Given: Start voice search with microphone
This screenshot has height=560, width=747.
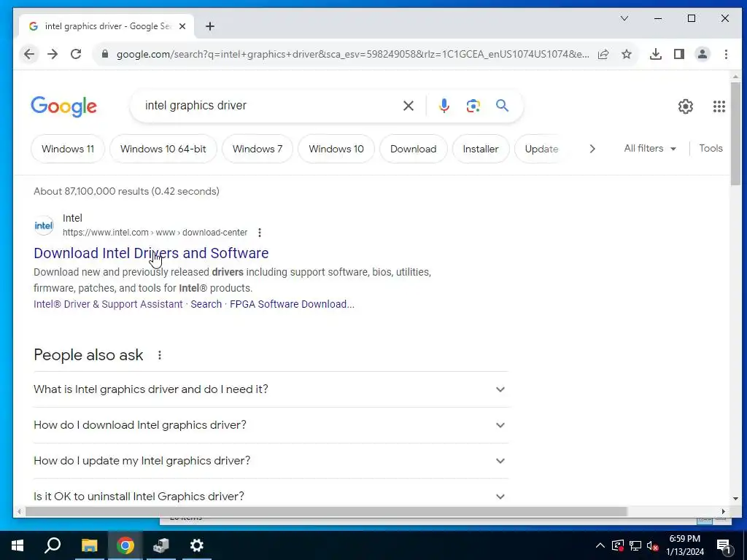Looking at the screenshot, I should click(444, 106).
